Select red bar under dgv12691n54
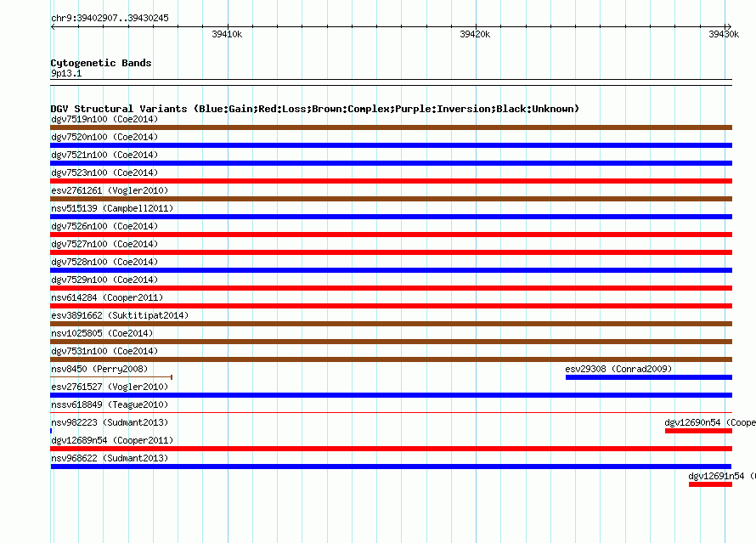 711,484
